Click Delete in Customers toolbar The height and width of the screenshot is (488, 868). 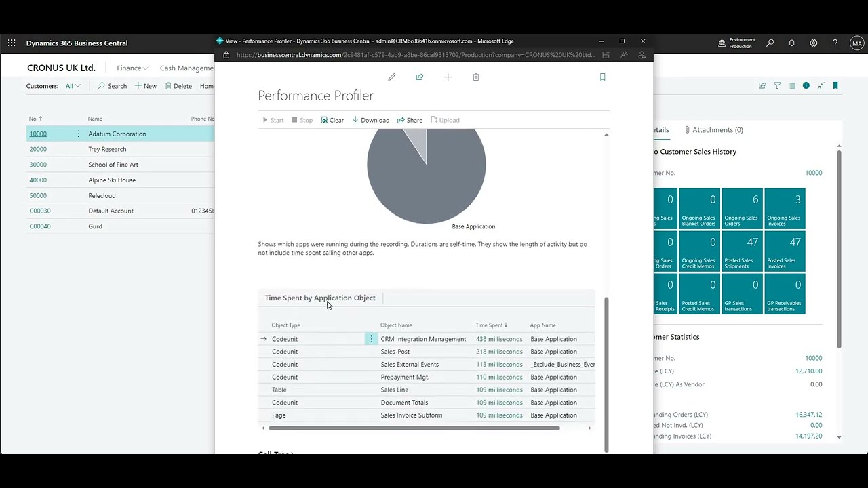pos(178,86)
